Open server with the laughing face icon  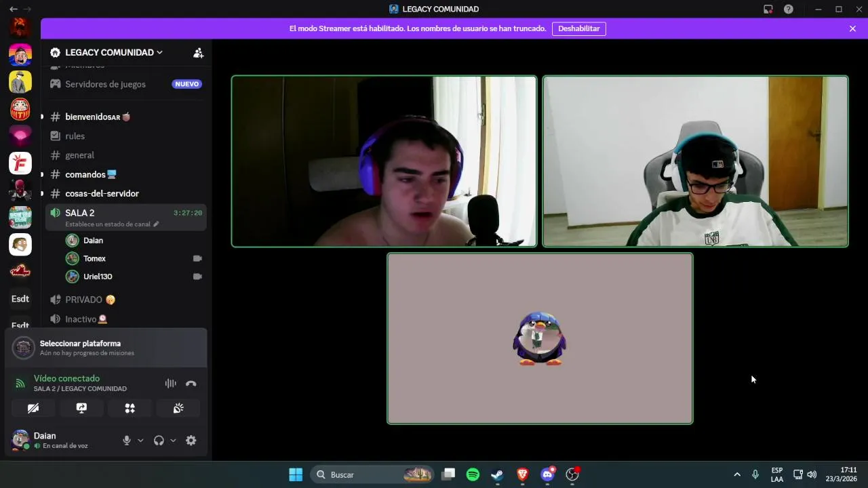(20, 55)
